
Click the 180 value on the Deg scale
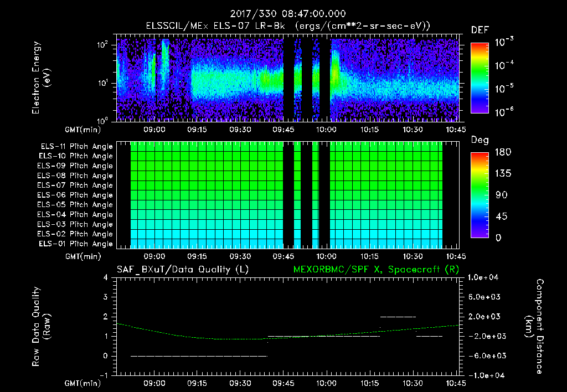tap(503, 152)
